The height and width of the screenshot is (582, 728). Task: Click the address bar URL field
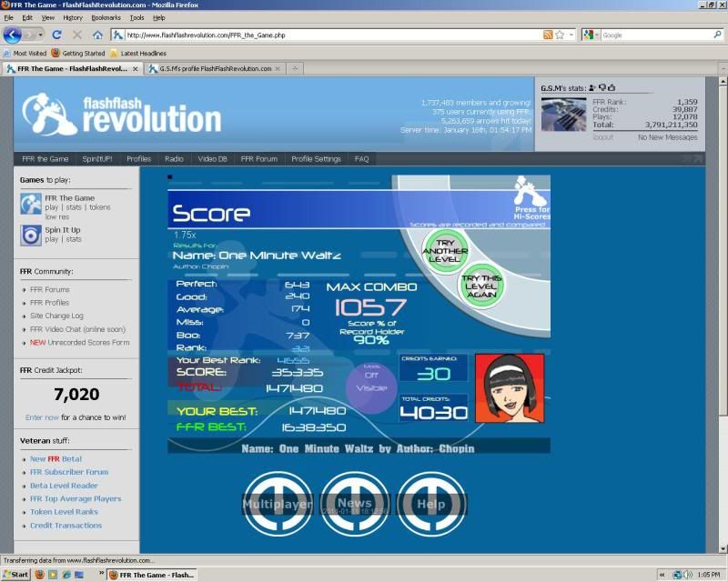click(x=332, y=35)
